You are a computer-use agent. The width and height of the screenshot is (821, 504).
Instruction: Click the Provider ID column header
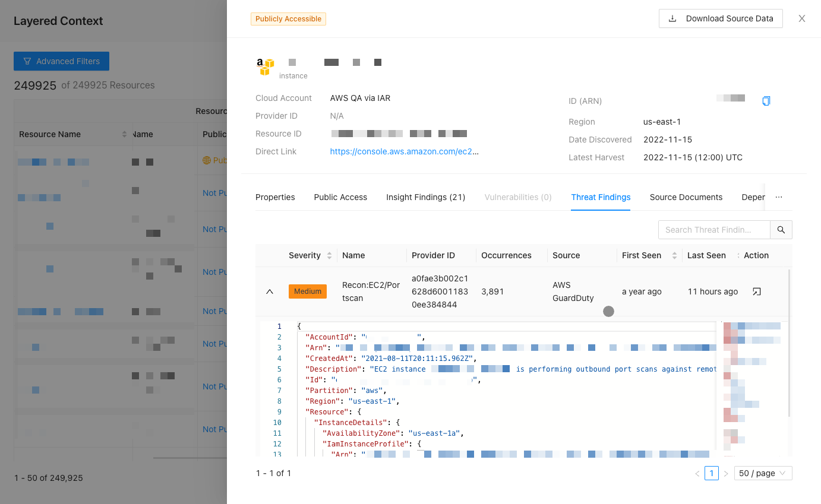point(433,255)
